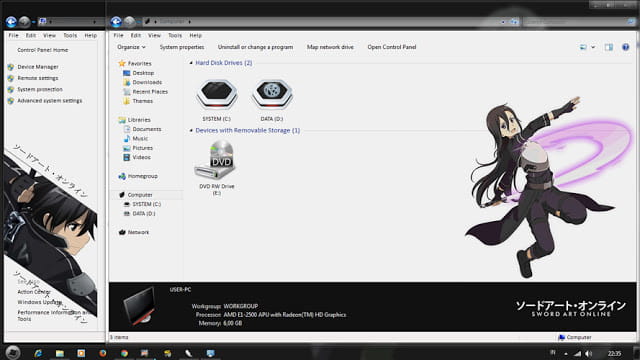Click the Help question mark icon
This screenshot has width=640, height=360.
tap(625, 47)
